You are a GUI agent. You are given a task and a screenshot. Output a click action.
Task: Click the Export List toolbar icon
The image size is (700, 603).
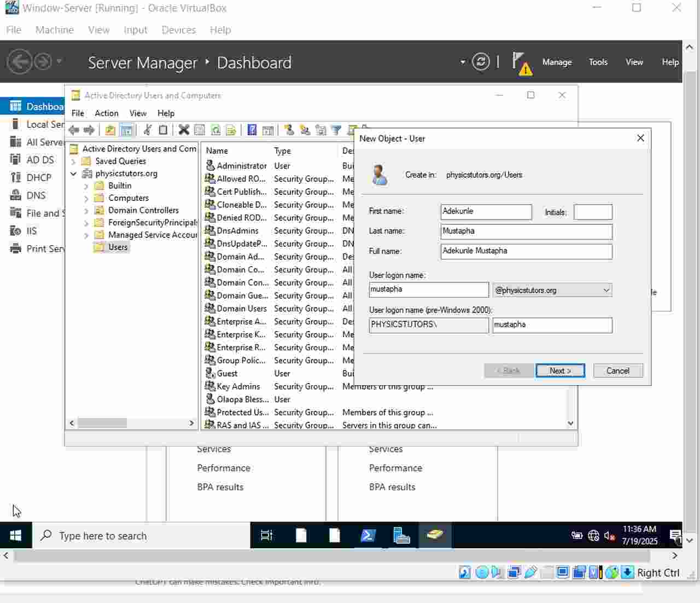(x=231, y=130)
